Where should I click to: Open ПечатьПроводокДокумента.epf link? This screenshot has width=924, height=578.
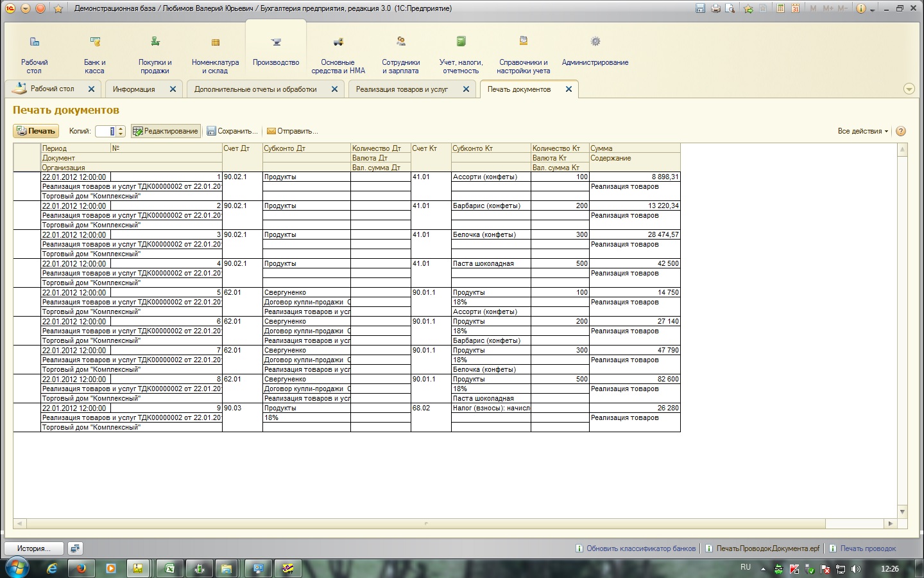(763, 548)
